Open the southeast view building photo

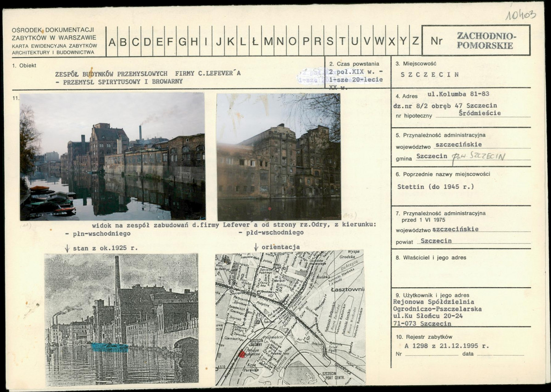coord(278,157)
